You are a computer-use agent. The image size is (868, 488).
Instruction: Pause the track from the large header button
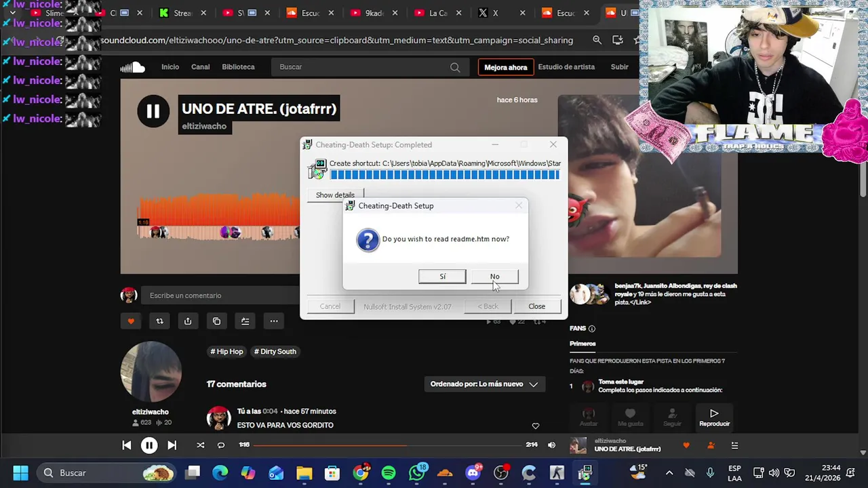coord(153,111)
